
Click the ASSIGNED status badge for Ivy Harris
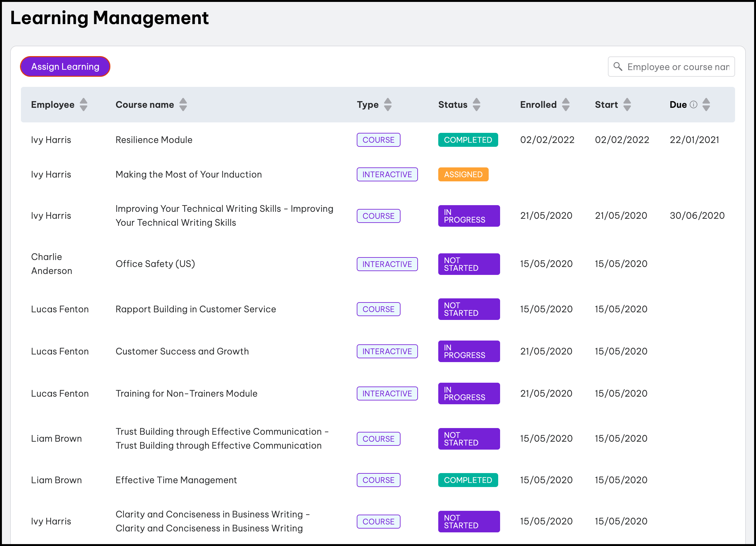(x=463, y=174)
